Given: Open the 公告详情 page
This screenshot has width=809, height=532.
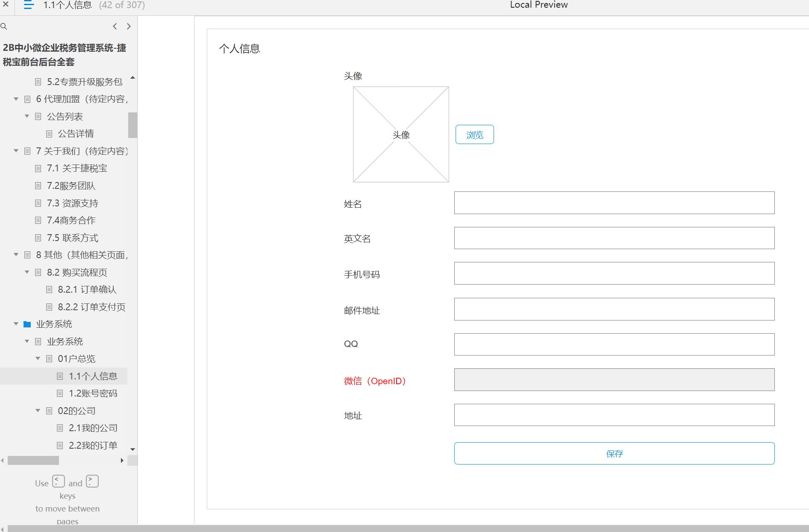Looking at the screenshot, I should pos(76,134).
